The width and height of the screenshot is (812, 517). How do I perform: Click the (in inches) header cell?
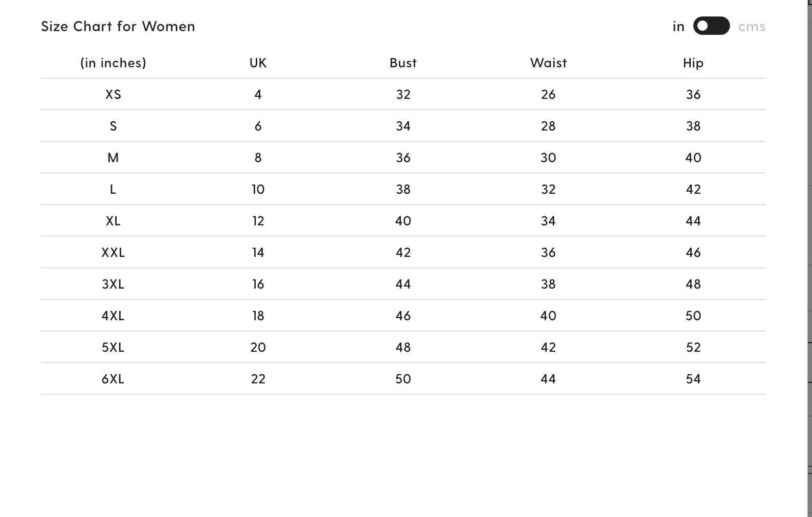113,63
